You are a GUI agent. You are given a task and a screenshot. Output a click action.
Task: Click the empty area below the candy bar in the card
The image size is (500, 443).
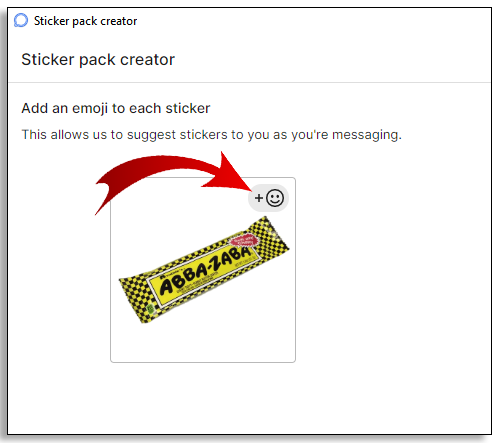click(203, 342)
